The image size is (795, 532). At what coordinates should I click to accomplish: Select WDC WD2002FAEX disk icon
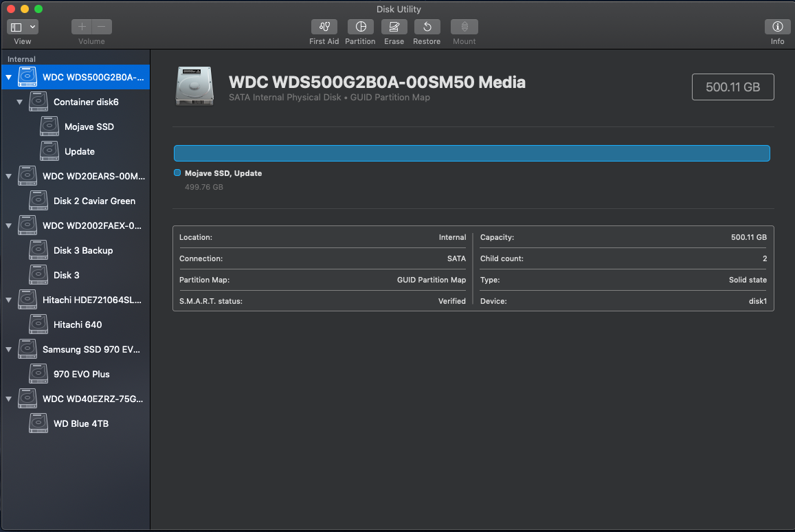coord(27,225)
